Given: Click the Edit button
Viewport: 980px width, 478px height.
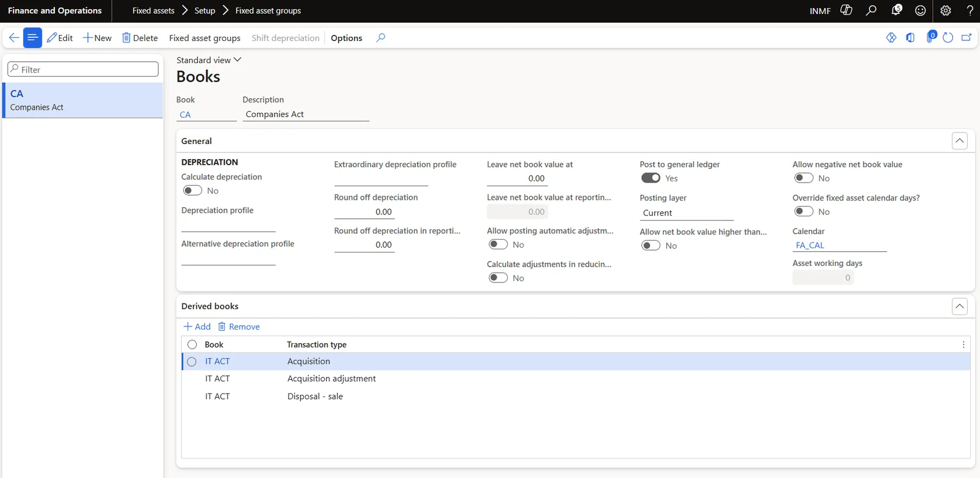Looking at the screenshot, I should [x=60, y=38].
